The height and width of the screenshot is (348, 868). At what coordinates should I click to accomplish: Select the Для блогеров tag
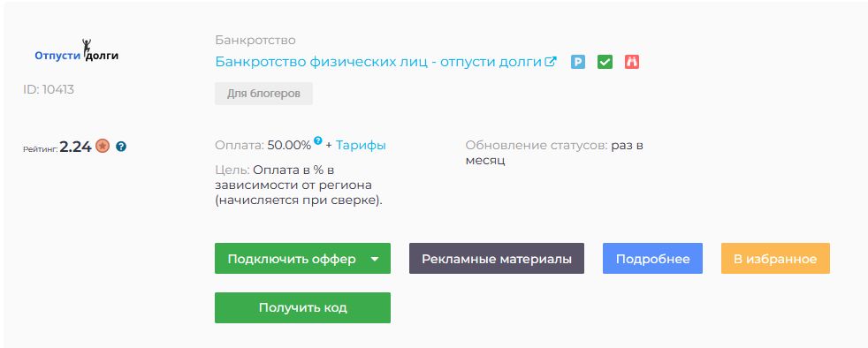(x=263, y=94)
